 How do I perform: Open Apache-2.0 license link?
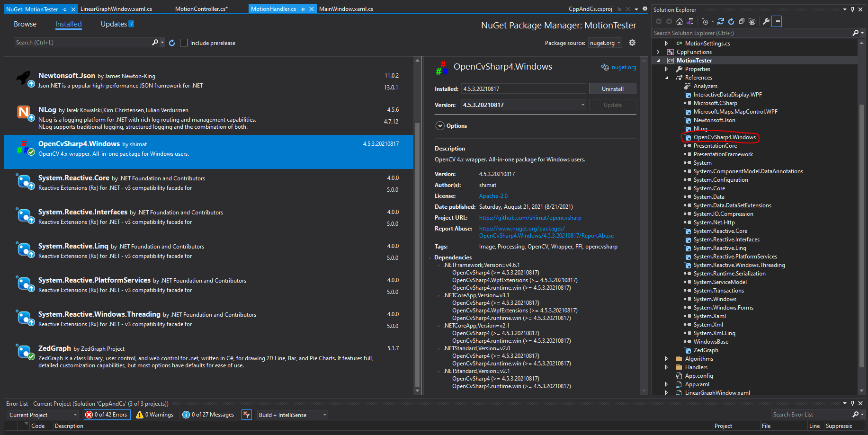(493, 196)
